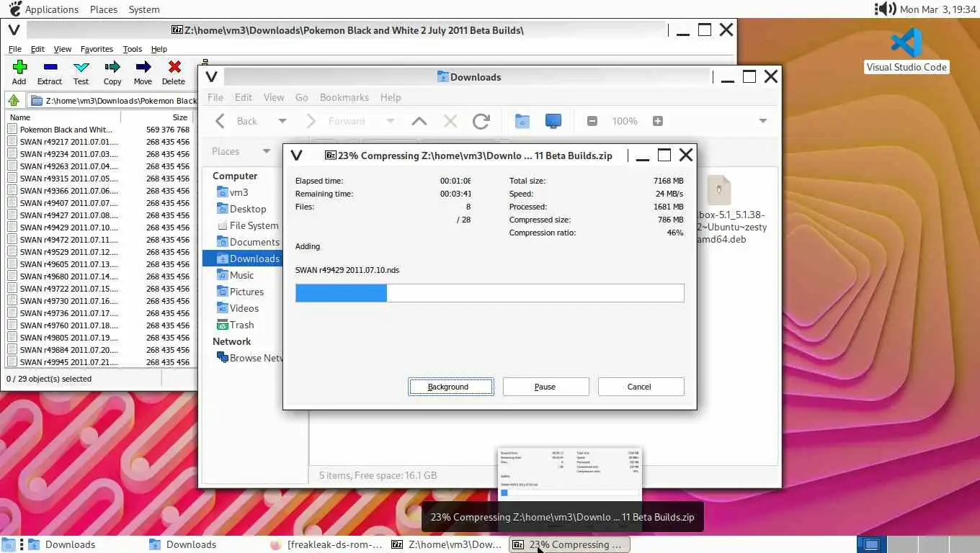Screen dimensions: 980x553
Task: Click the Name column header in 7-Zip
Action: coord(63,117)
